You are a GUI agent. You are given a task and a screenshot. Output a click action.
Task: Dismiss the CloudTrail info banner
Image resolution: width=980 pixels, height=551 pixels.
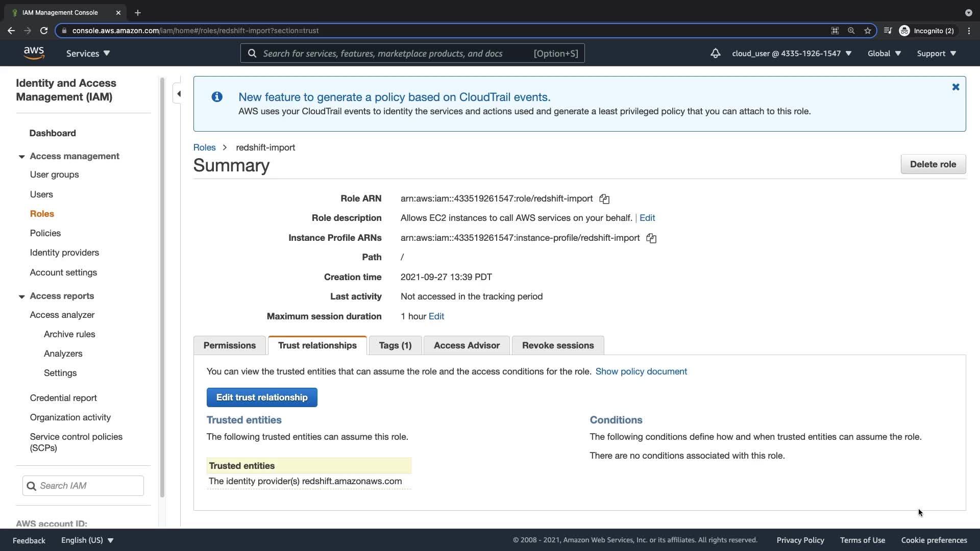pos(955,87)
